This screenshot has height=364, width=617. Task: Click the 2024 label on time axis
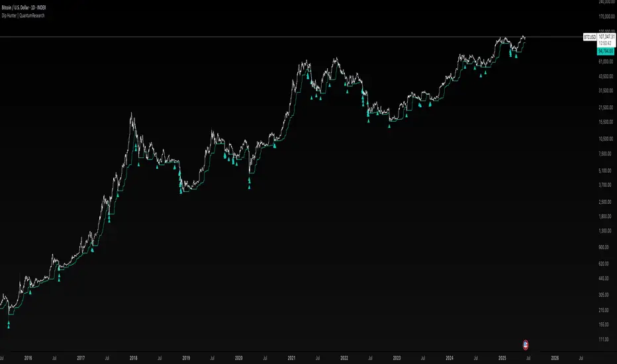450,358
